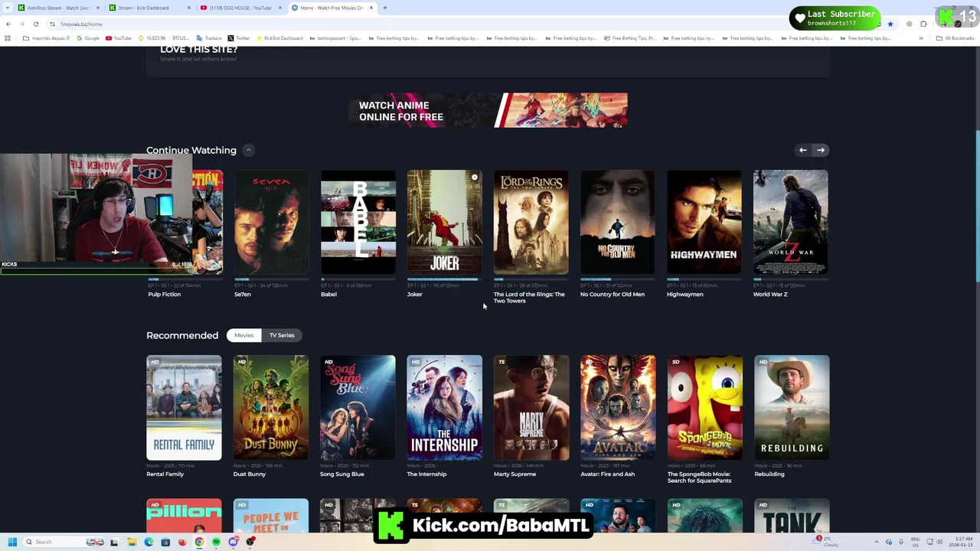Screen dimensions: 980x551
Task: Open the World War Z poster
Action: [790, 222]
